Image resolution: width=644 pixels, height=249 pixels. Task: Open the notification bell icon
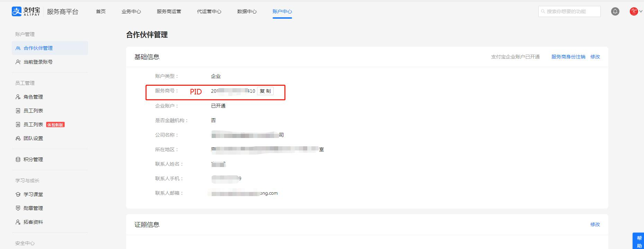615,11
